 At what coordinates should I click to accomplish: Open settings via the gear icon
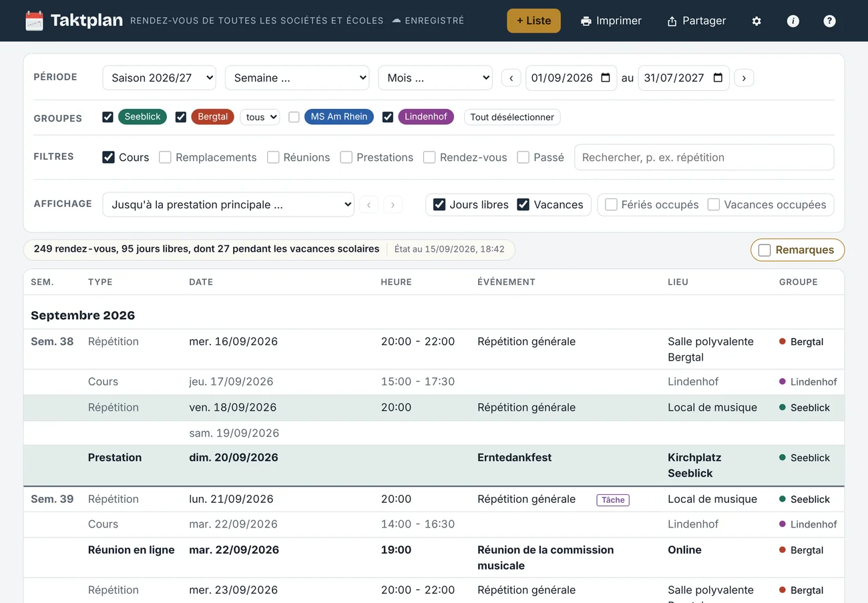coord(756,21)
